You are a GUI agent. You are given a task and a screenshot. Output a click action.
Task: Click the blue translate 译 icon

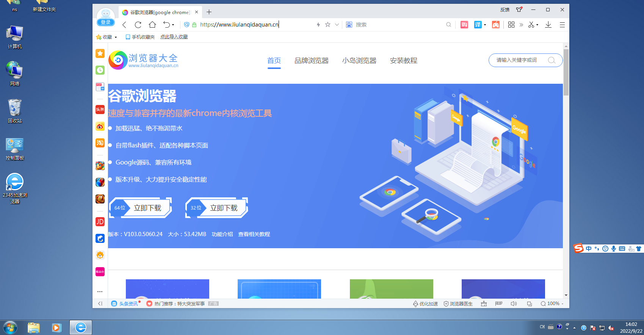pos(478,25)
